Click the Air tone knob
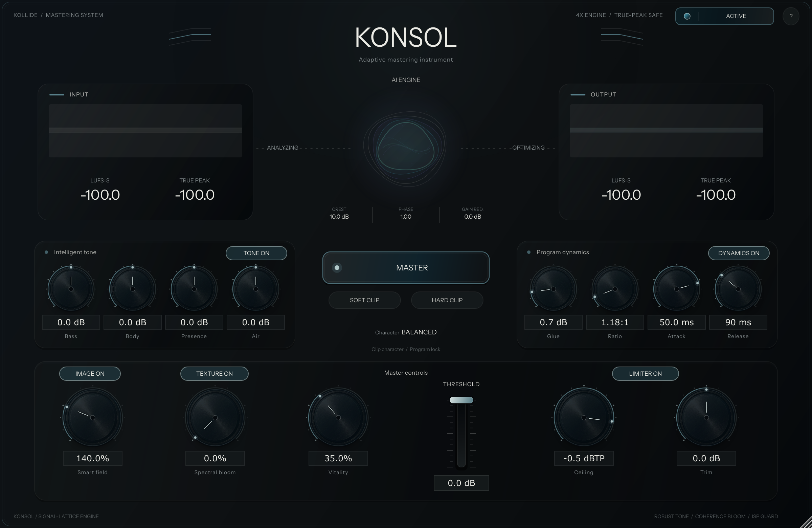812x528 pixels. pyautogui.click(x=255, y=289)
